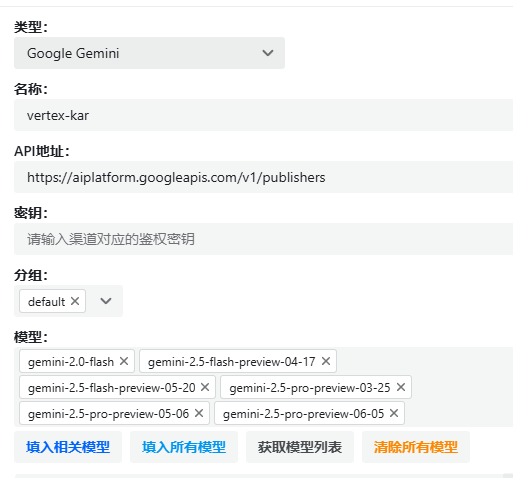This screenshot has height=478, width=513.
Task: Click the 类型: field label
Action: [x=31, y=27]
